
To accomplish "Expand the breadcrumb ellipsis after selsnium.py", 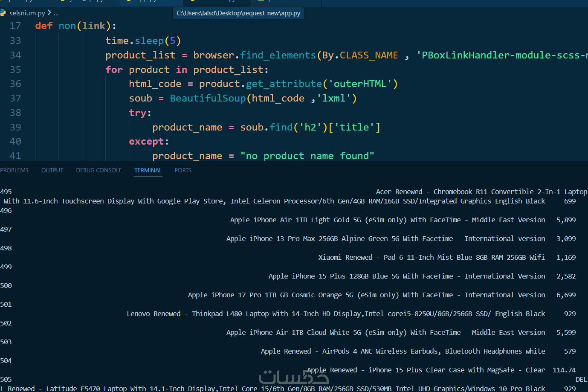I will (x=56, y=13).
